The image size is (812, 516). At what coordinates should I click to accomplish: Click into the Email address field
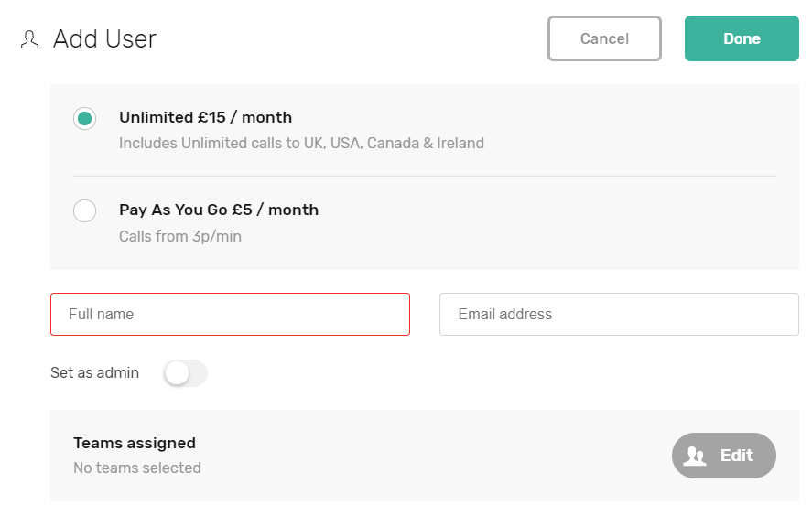619,314
